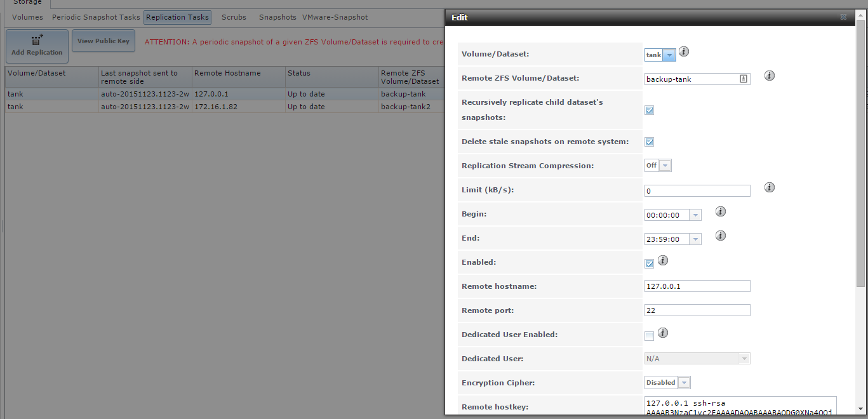The width and height of the screenshot is (868, 419).
Task: Click the Limit (kB/s) input field
Action: 697,191
